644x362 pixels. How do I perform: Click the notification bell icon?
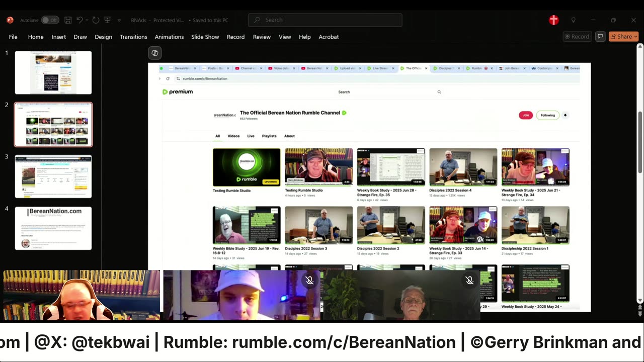[x=565, y=115]
